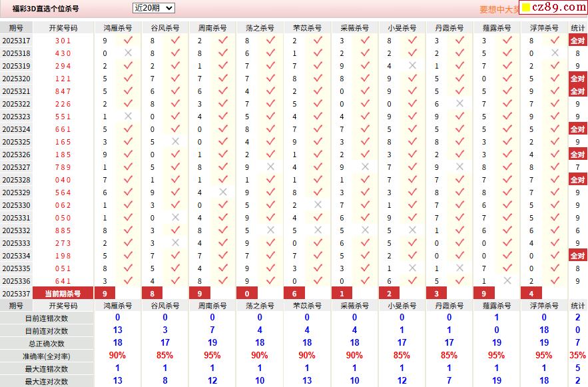Click the X mark for 鸿雁杀号 in row 2025323
Image resolution: width=588 pixels, height=387 pixels.
129,117
